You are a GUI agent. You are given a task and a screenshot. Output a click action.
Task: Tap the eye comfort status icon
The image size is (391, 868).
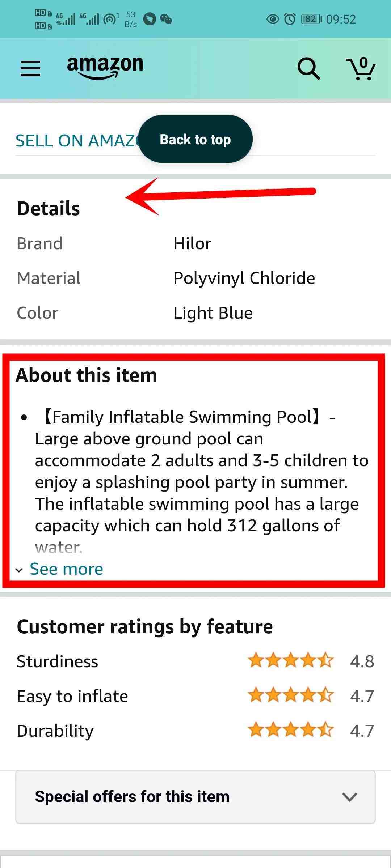point(273,19)
